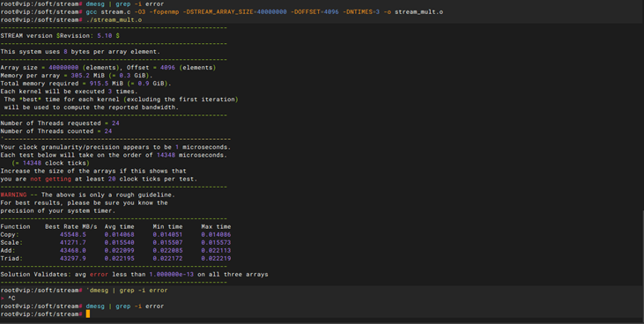Select the 1.000000e-13 error threshold value
Screen dimensions: 644x324
point(171,275)
